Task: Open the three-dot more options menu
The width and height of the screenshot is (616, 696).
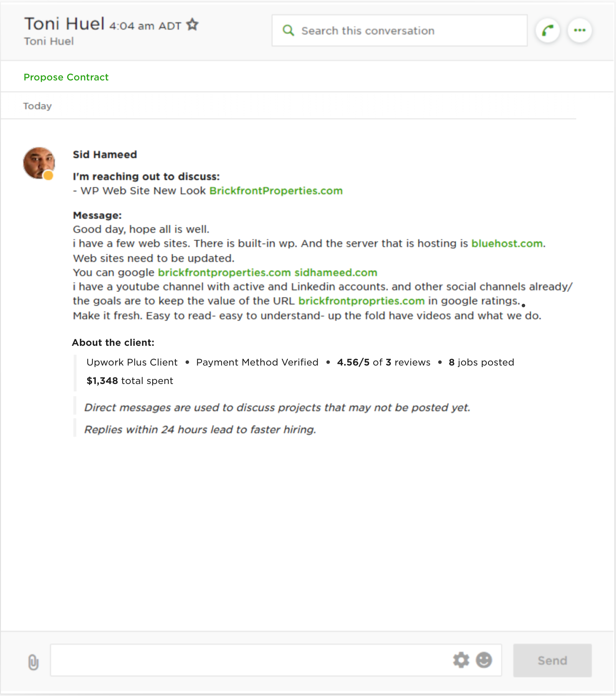Action: click(580, 31)
